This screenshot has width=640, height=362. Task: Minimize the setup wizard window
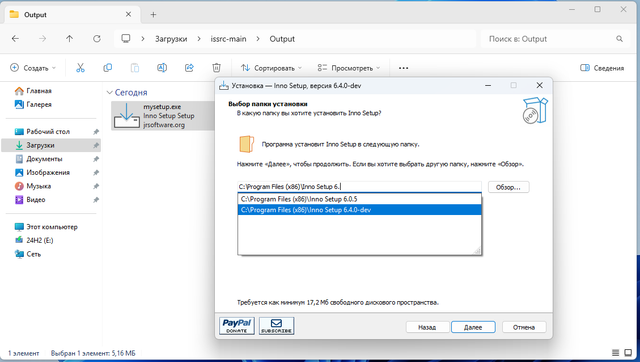click(x=488, y=85)
